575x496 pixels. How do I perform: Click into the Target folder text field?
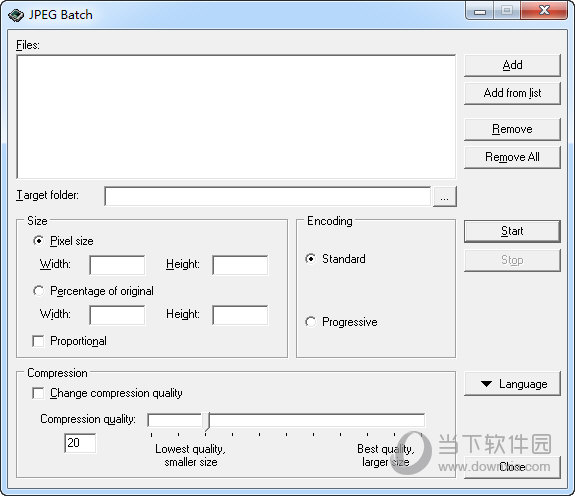[267, 196]
